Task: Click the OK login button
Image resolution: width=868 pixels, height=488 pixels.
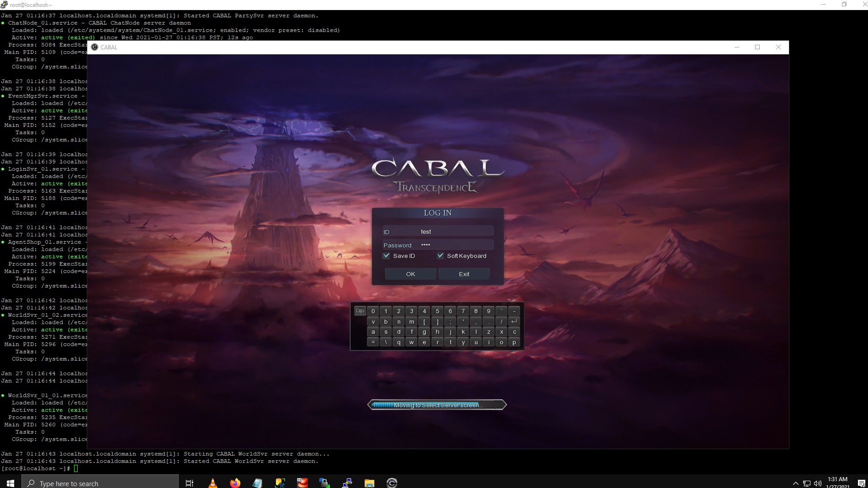Action: [x=410, y=274]
